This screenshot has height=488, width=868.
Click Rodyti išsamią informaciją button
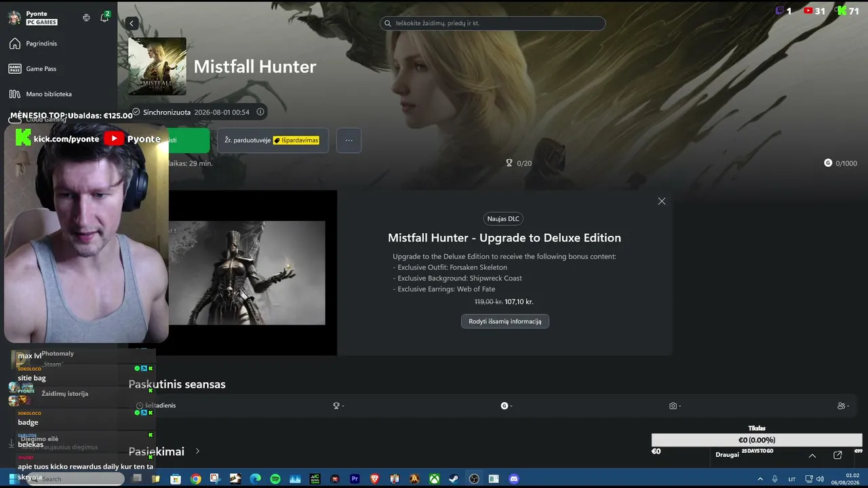click(505, 321)
